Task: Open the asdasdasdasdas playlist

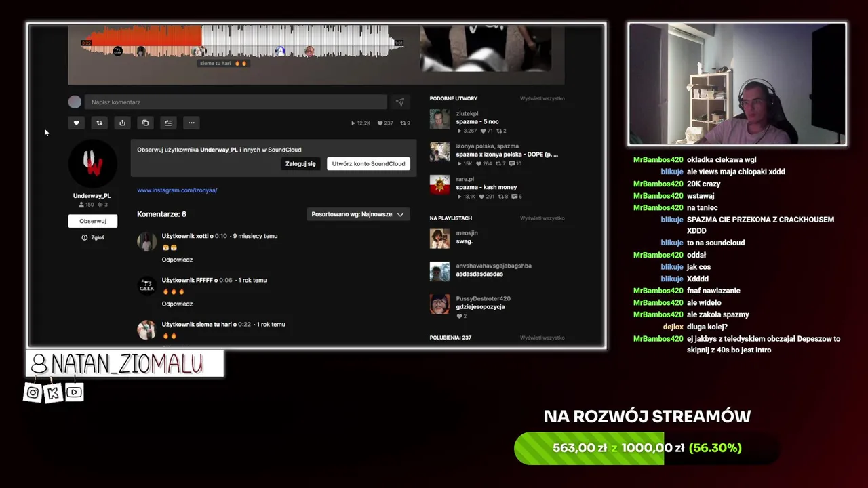Action: pyautogui.click(x=479, y=274)
